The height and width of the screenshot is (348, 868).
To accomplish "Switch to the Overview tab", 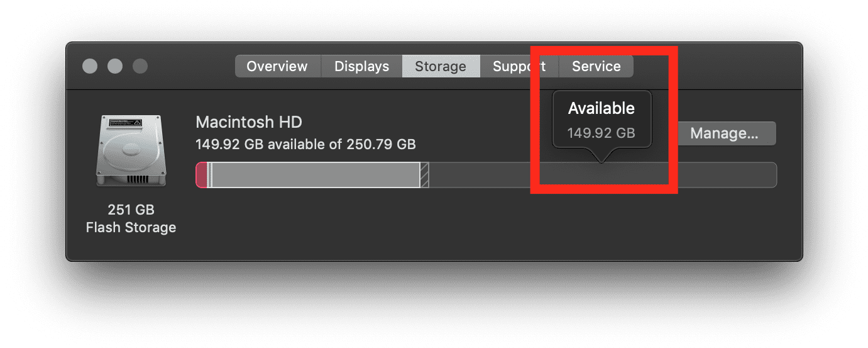I will 277,66.
